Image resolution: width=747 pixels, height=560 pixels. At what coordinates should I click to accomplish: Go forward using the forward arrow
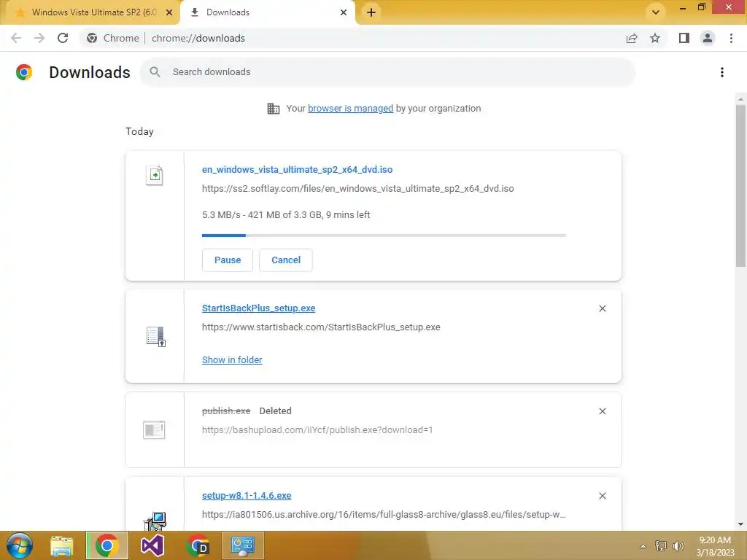[x=39, y=38]
